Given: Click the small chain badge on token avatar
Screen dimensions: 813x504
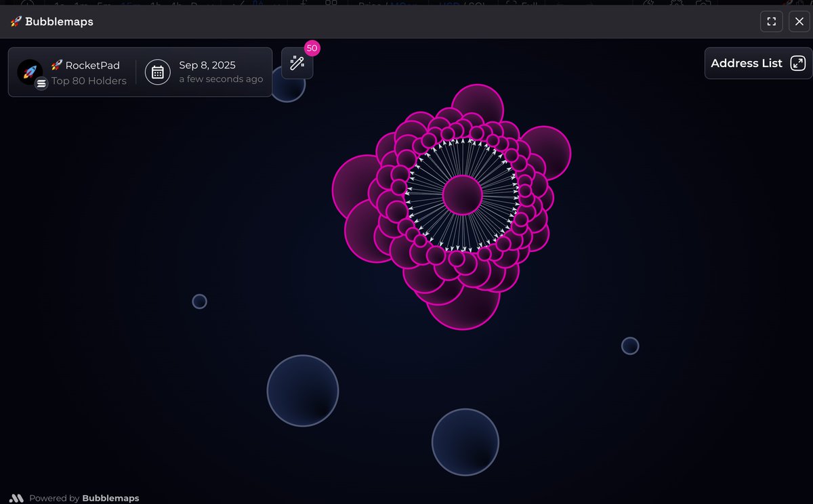Looking at the screenshot, I should [x=41, y=83].
